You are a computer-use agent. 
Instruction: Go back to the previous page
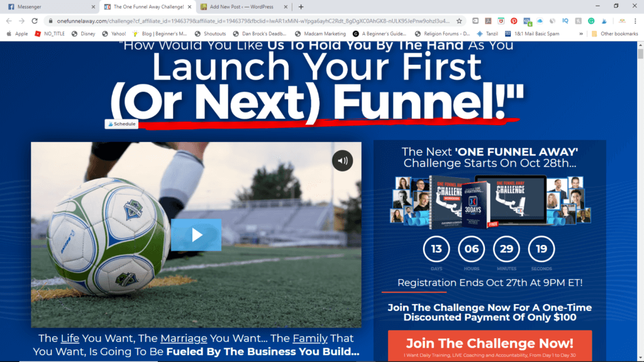click(9, 21)
